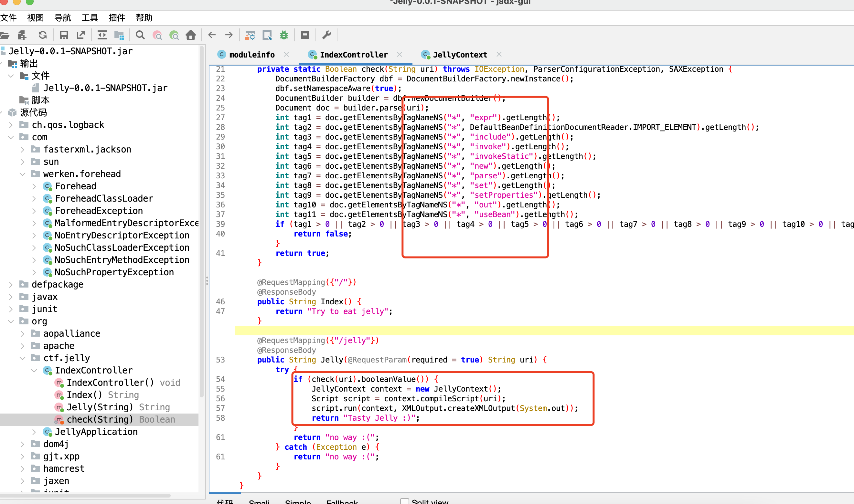Open the 帮助 menu
This screenshot has width=854, height=504.
tap(144, 18)
